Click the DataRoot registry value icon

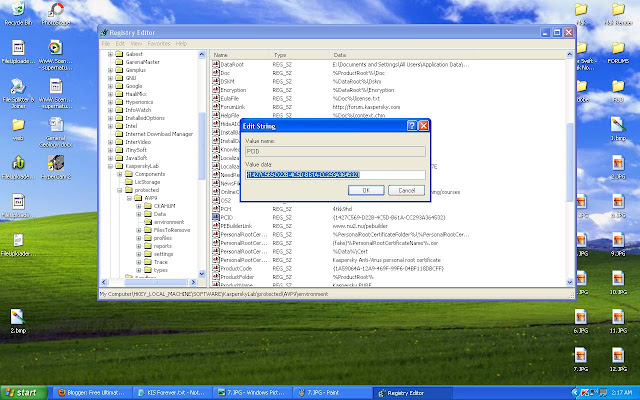[216, 64]
